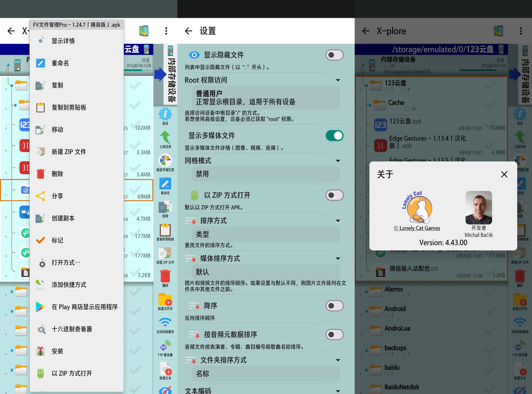532x394 pixels.
Task: Open the three-dot menu in right X-plore screen
Action: 521,31
